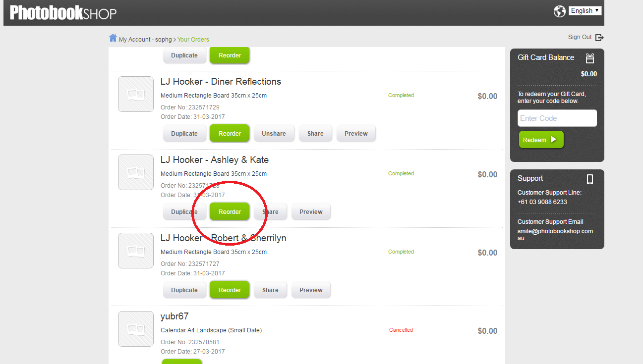Click the mobile phone Support icon
The width and height of the screenshot is (643, 364).
coord(590,179)
